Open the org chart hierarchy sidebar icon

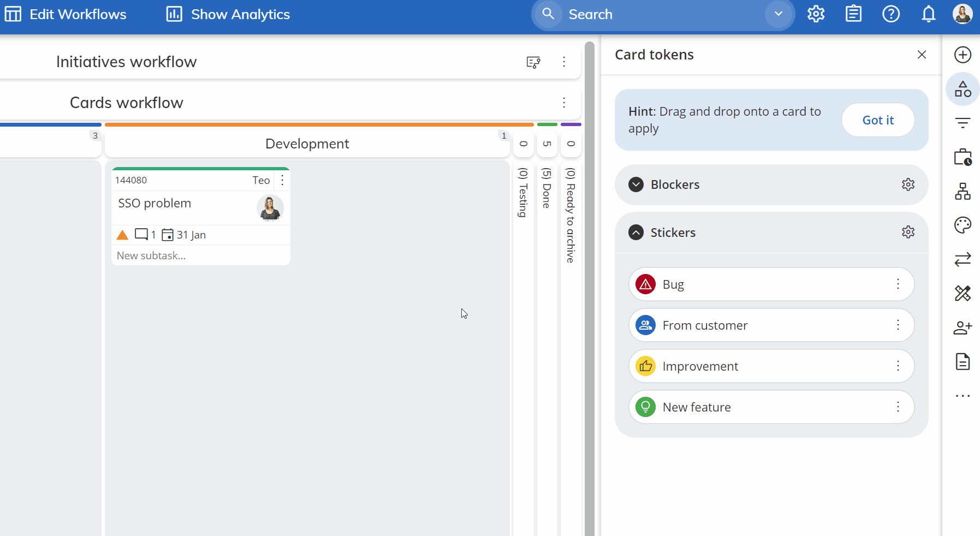coord(963,192)
